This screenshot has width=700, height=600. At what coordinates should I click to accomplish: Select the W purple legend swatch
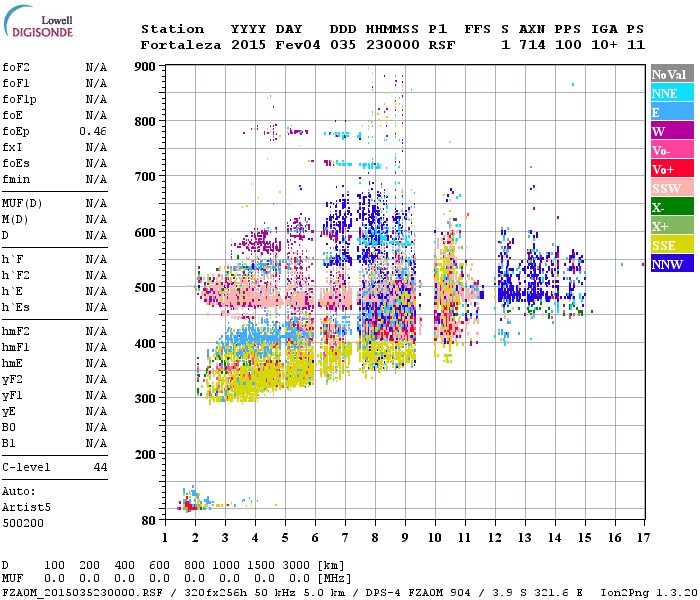[x=672, y=131]
